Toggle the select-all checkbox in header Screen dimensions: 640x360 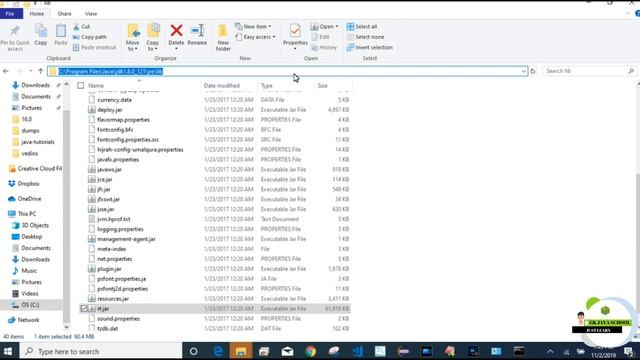click(81, 86)
